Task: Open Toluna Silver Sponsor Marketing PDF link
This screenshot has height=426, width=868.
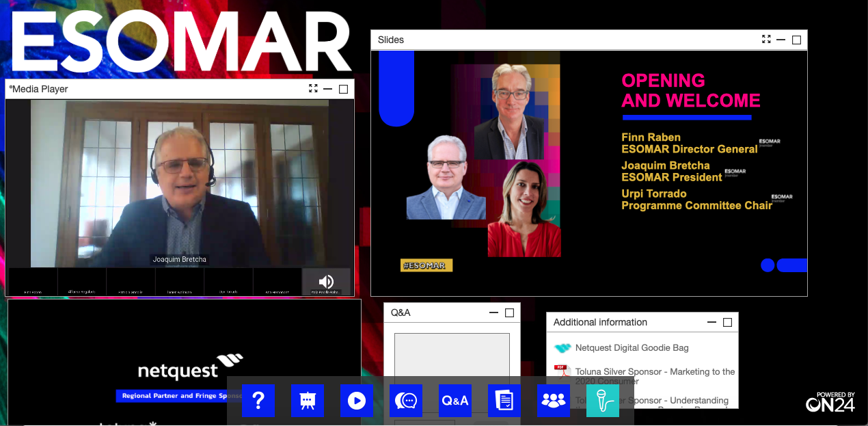Action: [655, 376]
